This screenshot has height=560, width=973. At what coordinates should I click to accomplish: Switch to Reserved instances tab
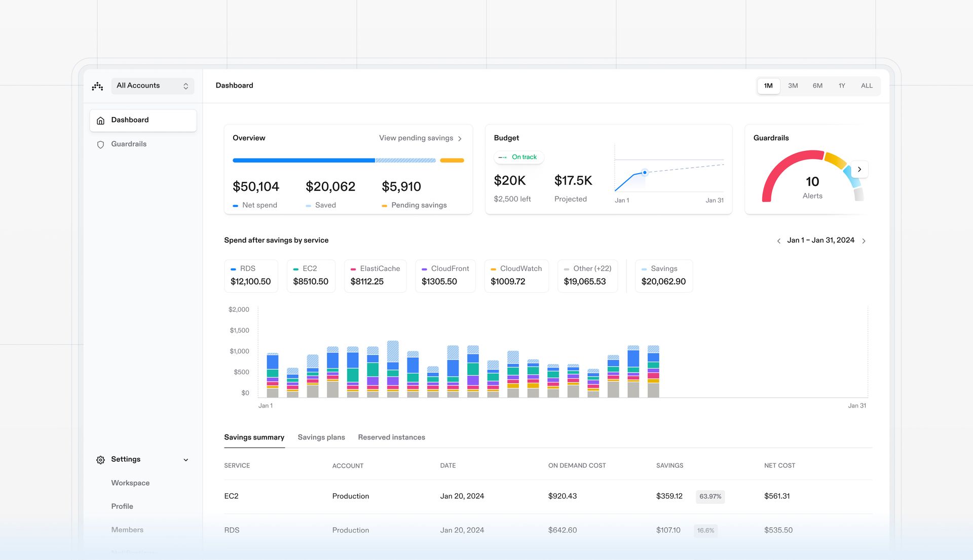tap(391, 437)
